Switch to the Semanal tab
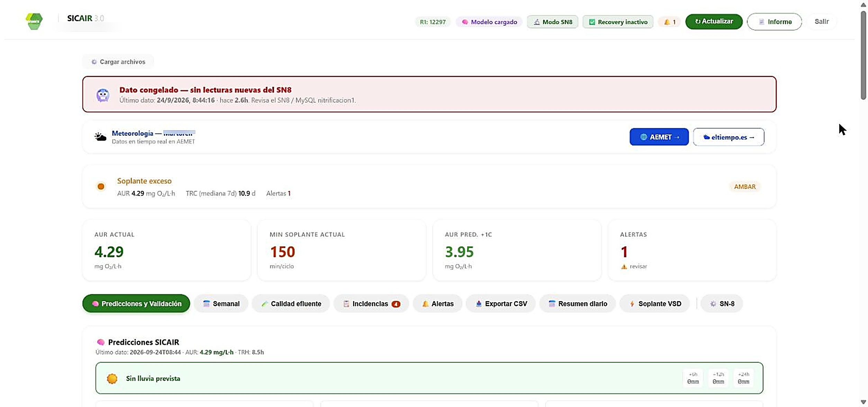This screenshot has width=868, height=407. click(221, 304)
